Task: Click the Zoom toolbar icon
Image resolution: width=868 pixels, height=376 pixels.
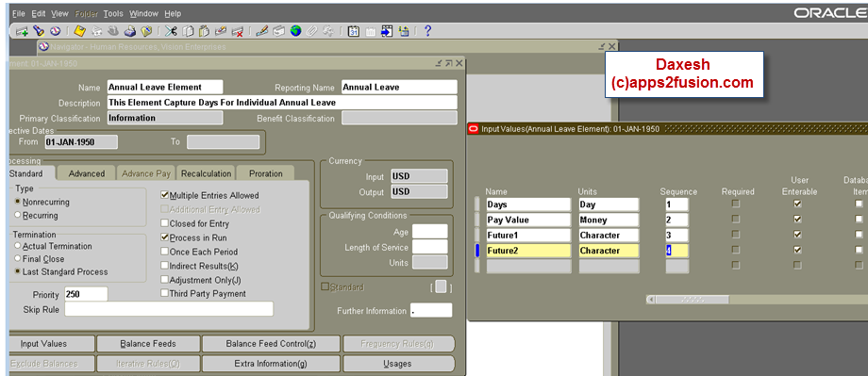Action: click(279, 31)
